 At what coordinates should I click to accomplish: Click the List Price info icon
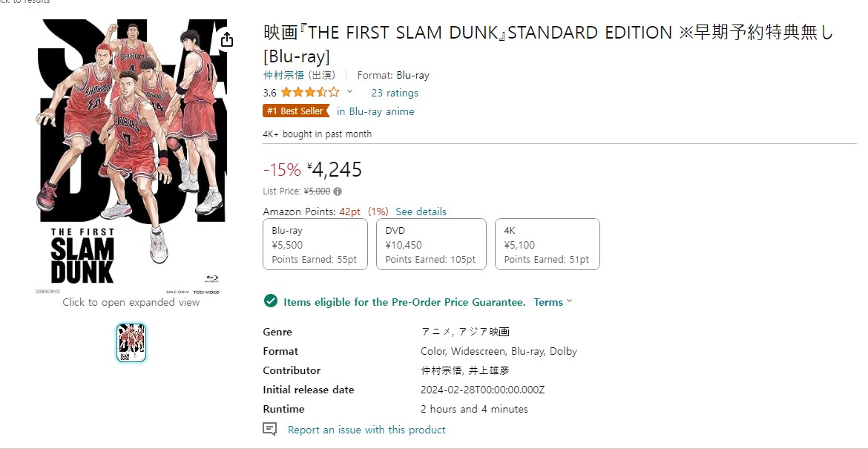338,191
